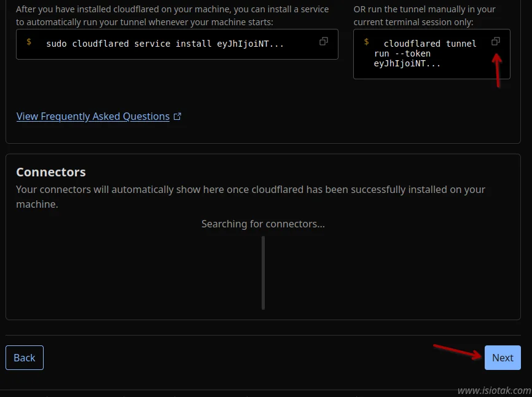The height and width of the screenshot is (397, 532).
Task: Open View Frequently Asked Questions link
Action: [93, 116]
